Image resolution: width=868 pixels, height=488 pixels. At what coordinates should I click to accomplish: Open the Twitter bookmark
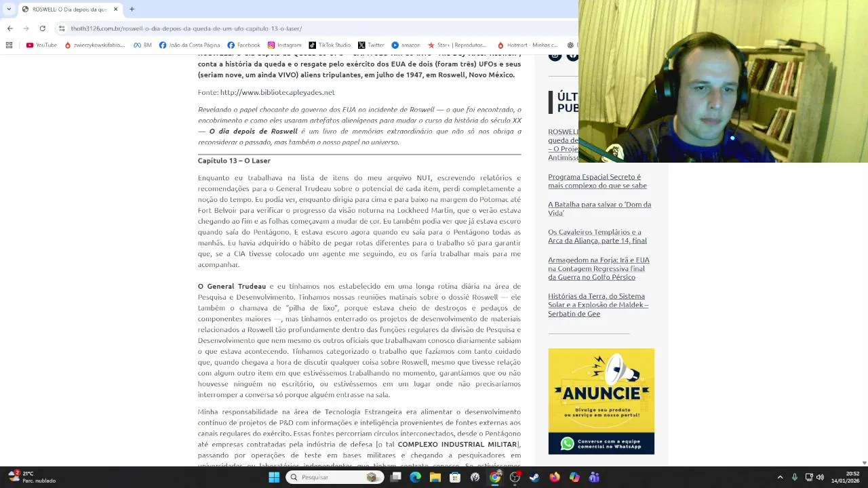click(371, 45)
